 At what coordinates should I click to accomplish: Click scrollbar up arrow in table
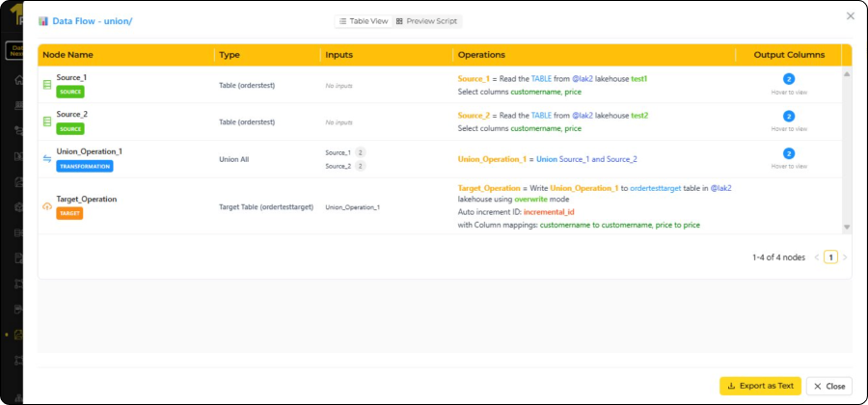[x=847, y=74]
